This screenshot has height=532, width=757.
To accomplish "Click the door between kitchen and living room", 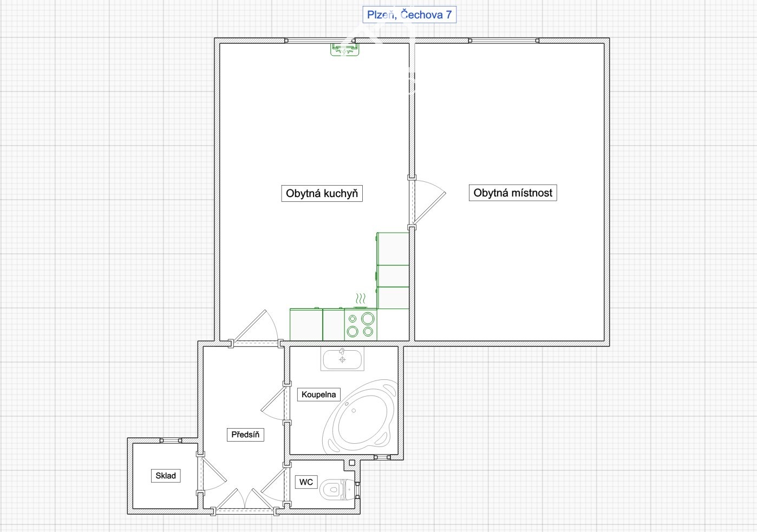I will point(427,201).
